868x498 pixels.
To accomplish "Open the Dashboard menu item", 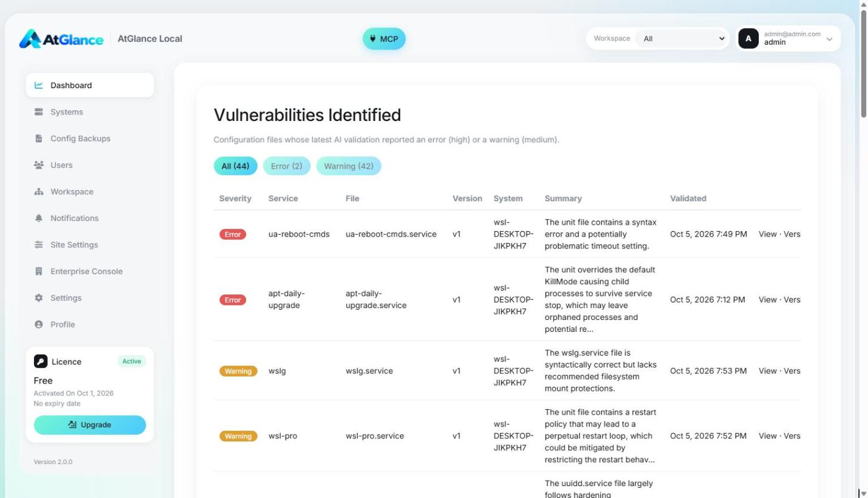I will (x=90, y=85).
